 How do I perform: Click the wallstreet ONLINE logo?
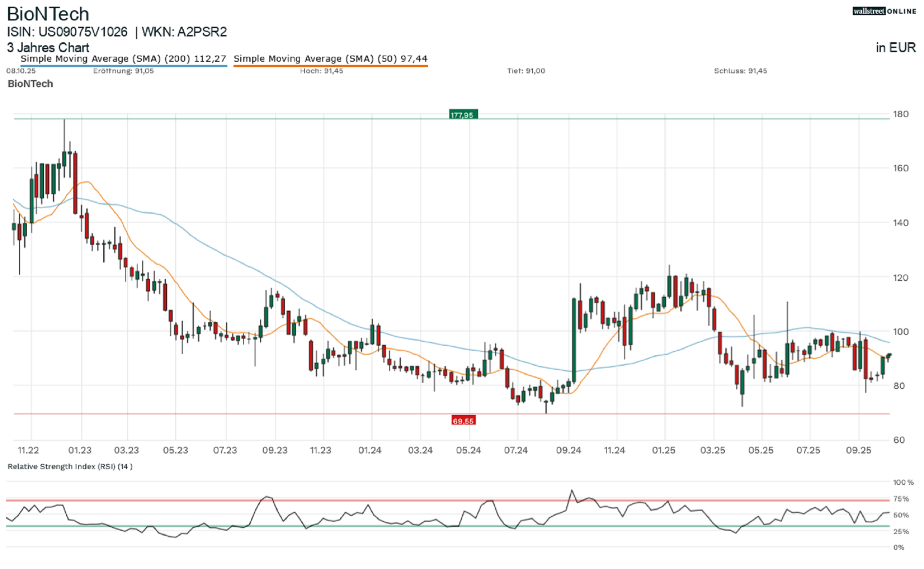click(884, 11)
